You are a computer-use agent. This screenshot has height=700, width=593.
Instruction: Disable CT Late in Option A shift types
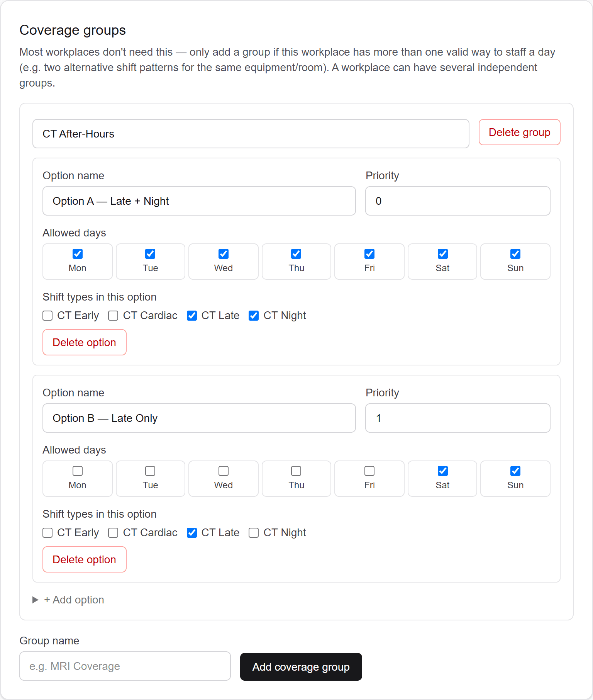[x=192, y=316]
